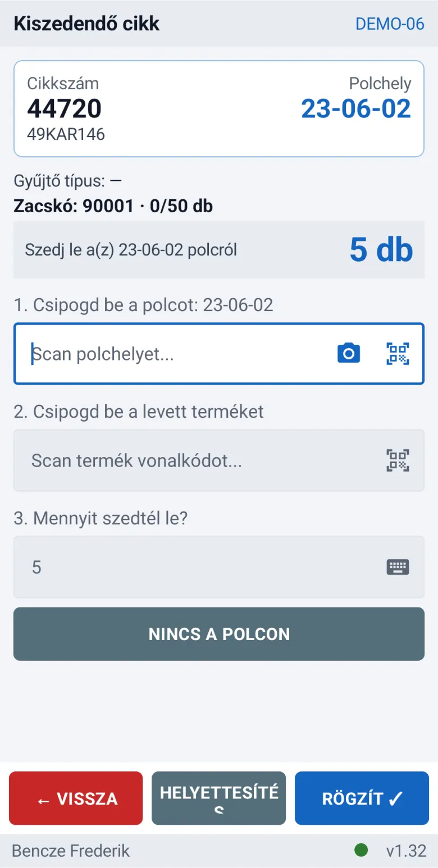Tap the 49KAR146 code under item number

coord(66,134)
